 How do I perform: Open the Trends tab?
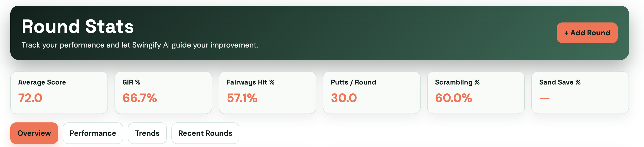[147, 133]
